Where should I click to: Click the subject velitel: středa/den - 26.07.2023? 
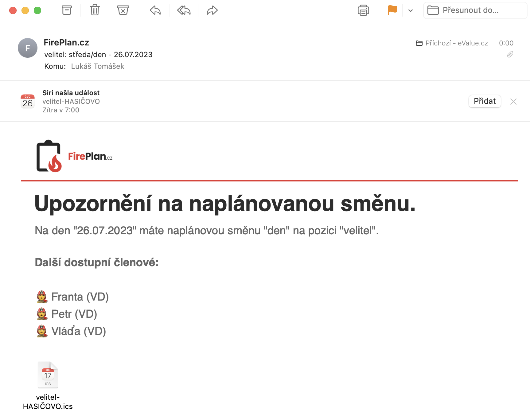pyautogui.click(x=98, y=55)
